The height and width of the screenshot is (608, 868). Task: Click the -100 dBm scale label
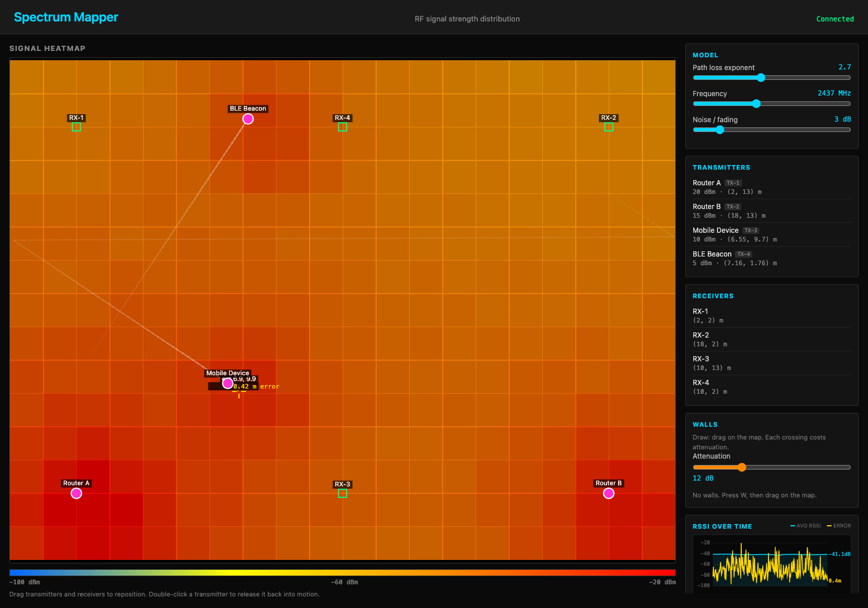click(x=25, y=582)
